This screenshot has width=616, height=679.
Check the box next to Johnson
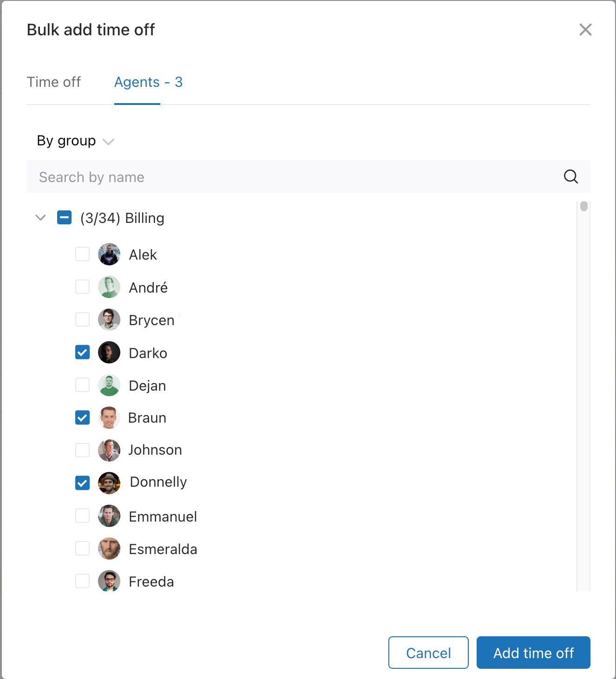pos(83,450)
